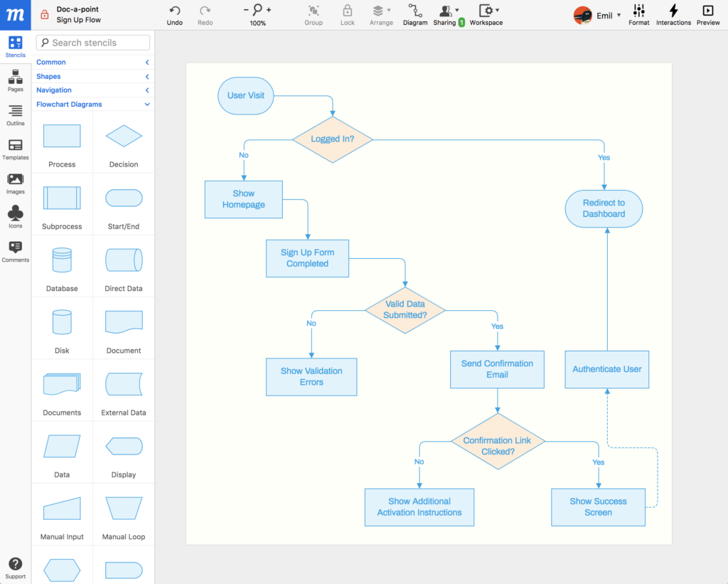
Task: Open the Workspace dropdown menu
Action: pyautogui.click(x=488, y=11)
